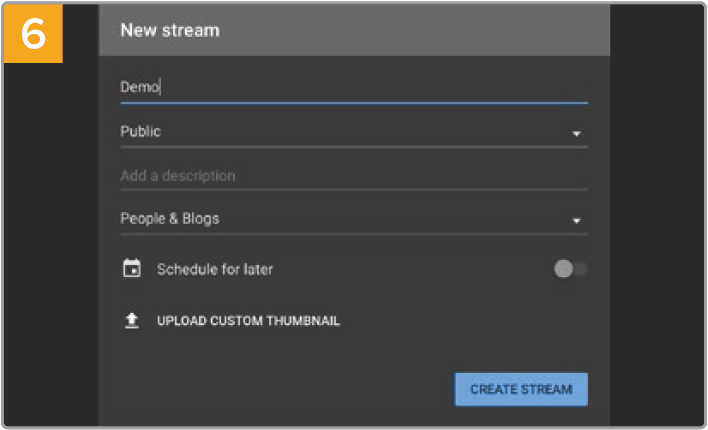
Task: Click the calendar icon beside Schedule for later
Action: pyautogui.click(x=132, y=268)
